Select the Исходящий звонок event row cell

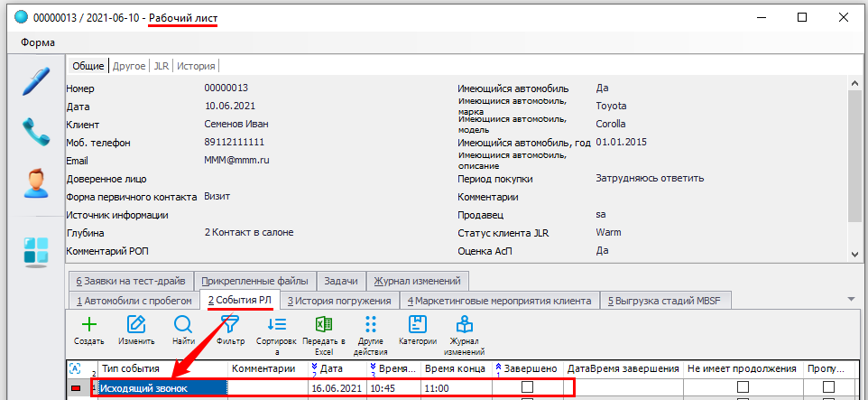click(161, 387)
